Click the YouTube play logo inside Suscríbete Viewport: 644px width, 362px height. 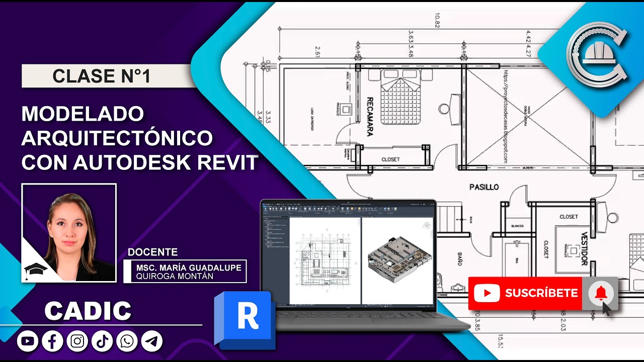(x=487, y=293)
